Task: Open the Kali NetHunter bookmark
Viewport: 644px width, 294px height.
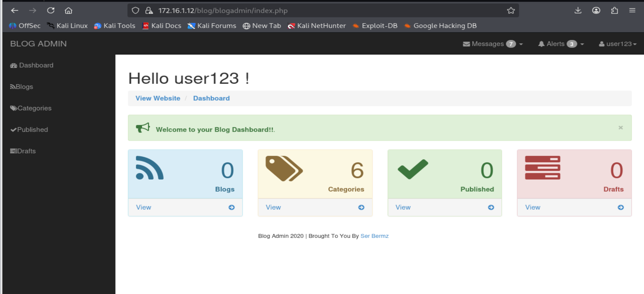Action: (x=317, y=25)
